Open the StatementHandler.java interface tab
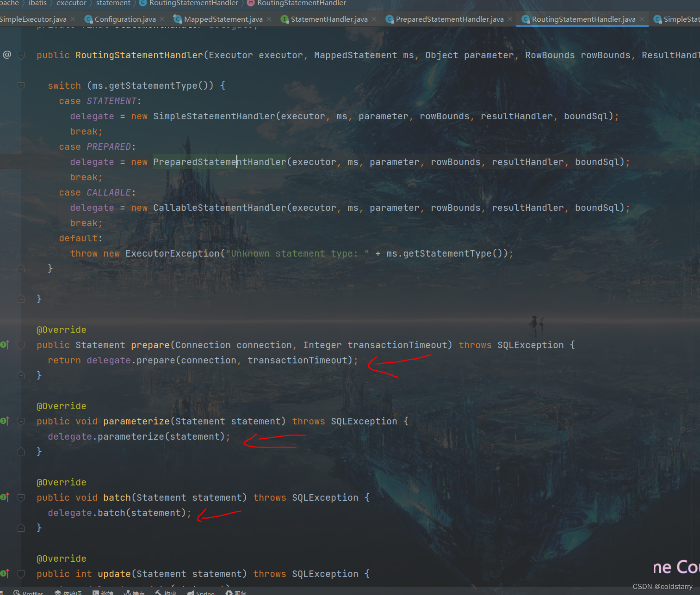The height and width of the screenshot is (595, 700). point(329,19)
